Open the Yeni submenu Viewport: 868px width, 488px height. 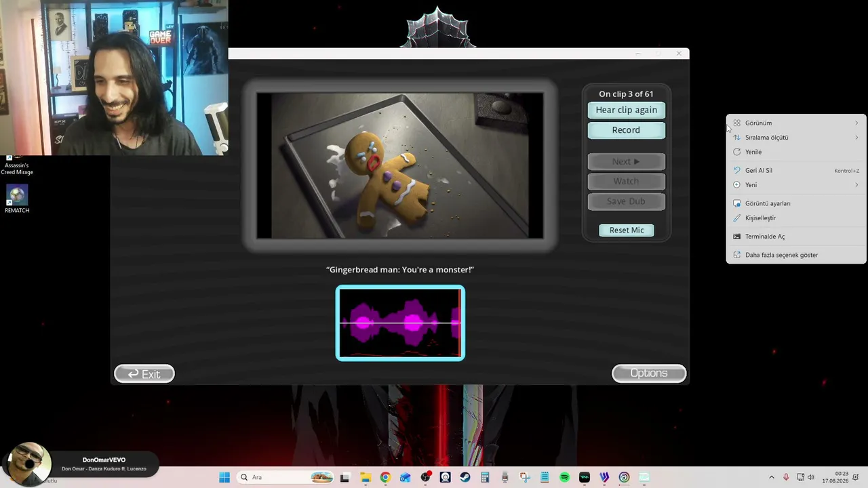click(796, 185)
